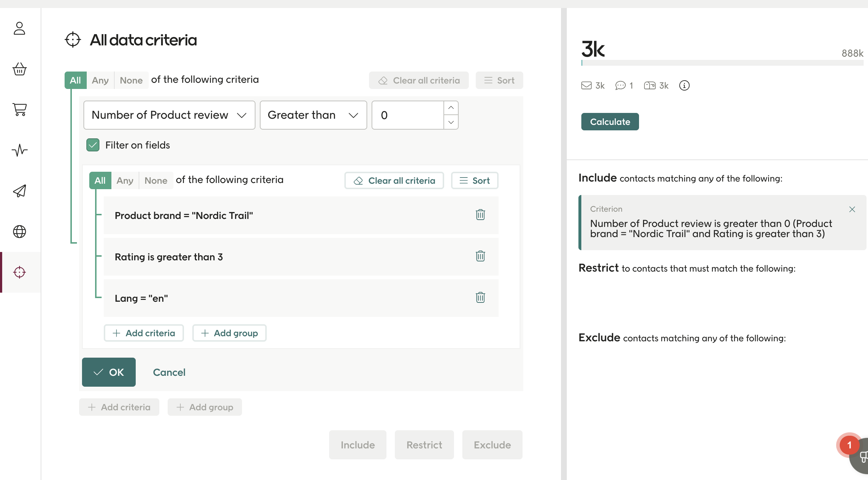Screen dimensions: 868x480
Task: Open the red notification badge
Action: [x=849, y=445]
